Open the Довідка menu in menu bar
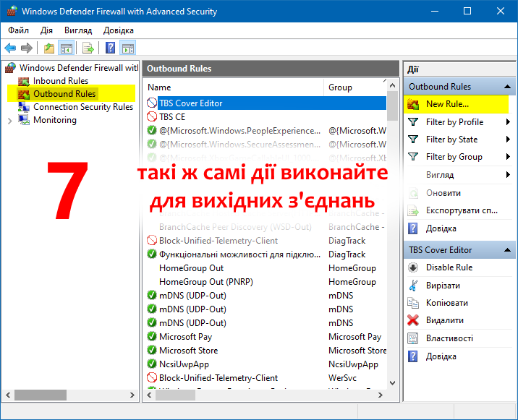Viewport: 518px width, 420px height. pos(118,30)
